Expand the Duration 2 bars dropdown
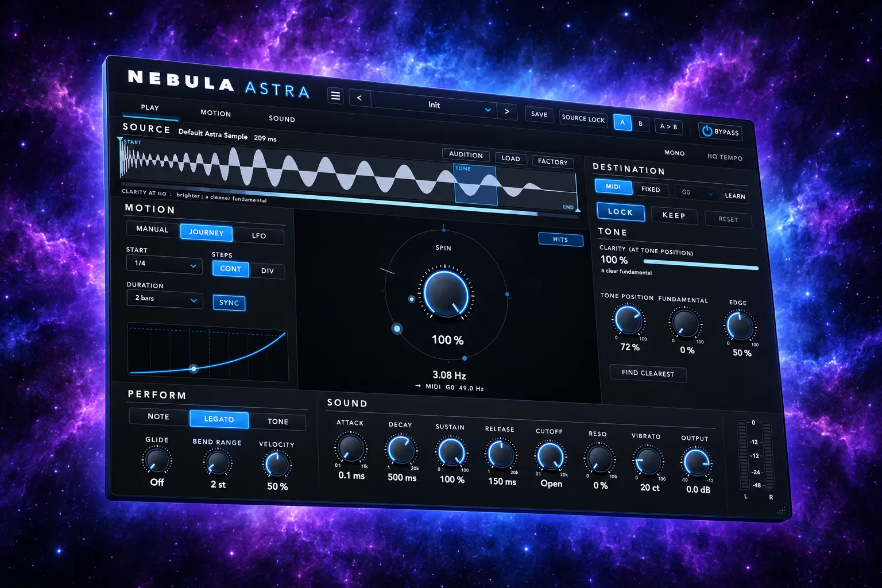Screen dimensions: 882x588 (x=165, y=299)
